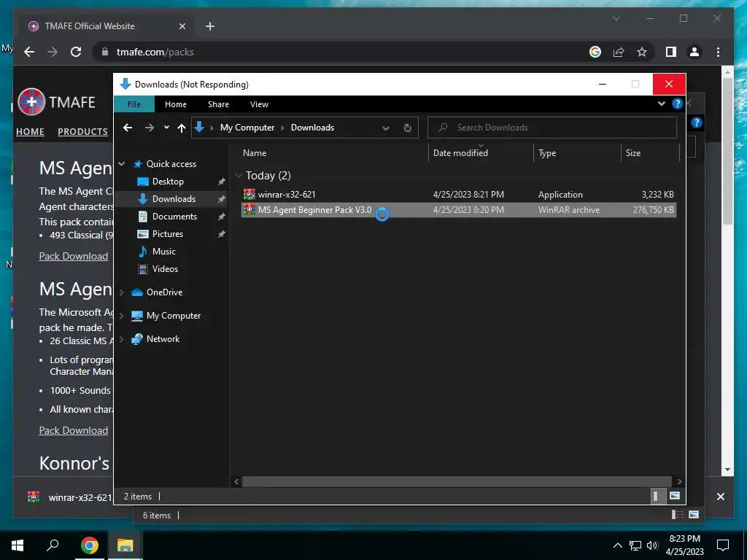
Task: Open Windows Start menu
Action: [x=18, y=545]
